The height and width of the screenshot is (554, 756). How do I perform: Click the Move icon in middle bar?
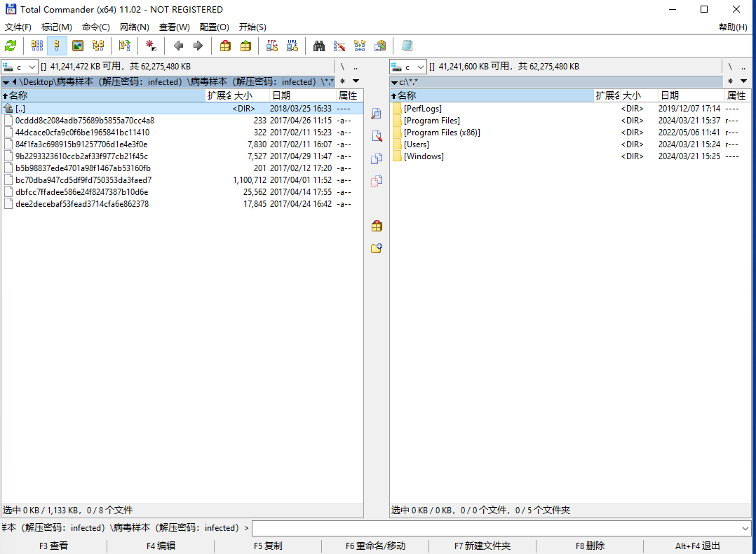coord(377,181)
